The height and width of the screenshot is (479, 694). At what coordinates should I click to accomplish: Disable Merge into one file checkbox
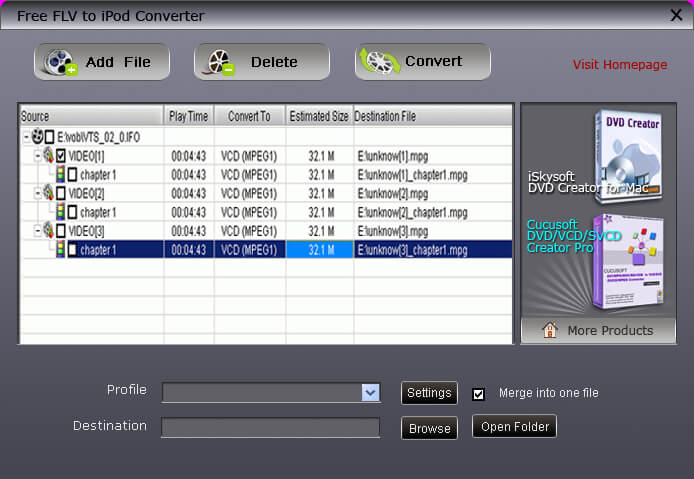pyautogui.click(x=478, y=394)
